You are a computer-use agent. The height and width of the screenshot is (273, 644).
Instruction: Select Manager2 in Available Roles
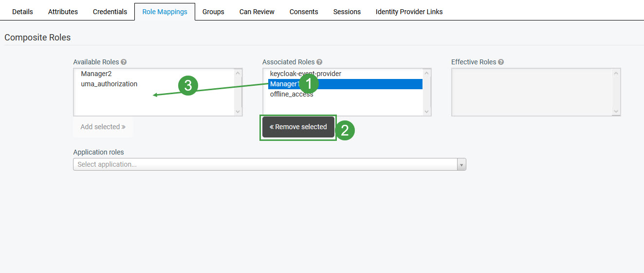96,74
